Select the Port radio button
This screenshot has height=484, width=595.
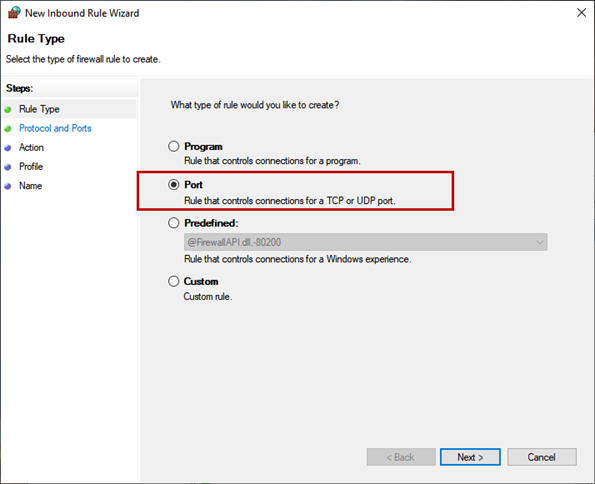tap(174, 184)
